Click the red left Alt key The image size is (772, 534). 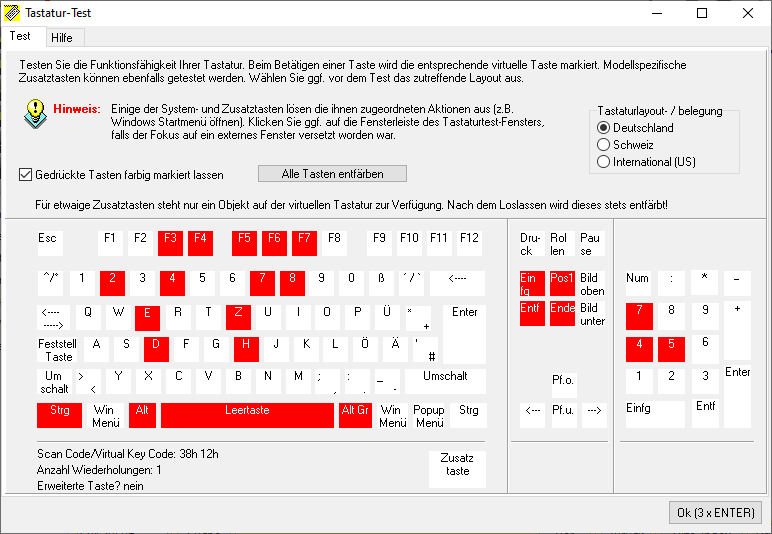[x=142, y=415]
